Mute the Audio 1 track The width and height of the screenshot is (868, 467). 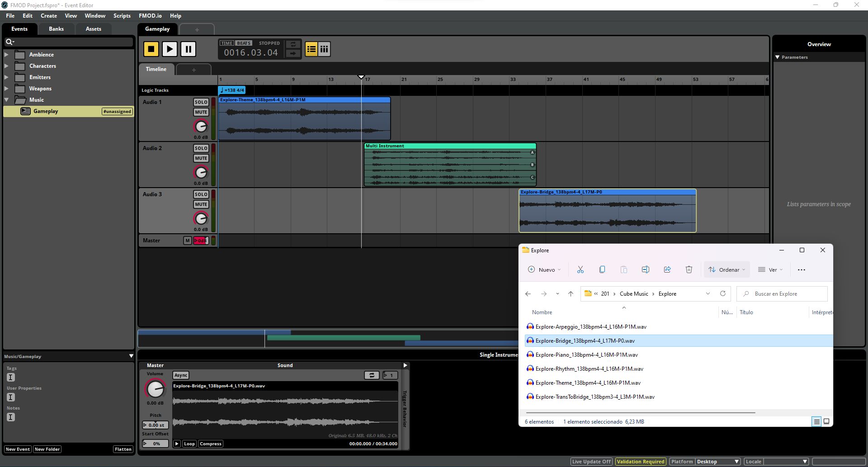pos(201,112)
